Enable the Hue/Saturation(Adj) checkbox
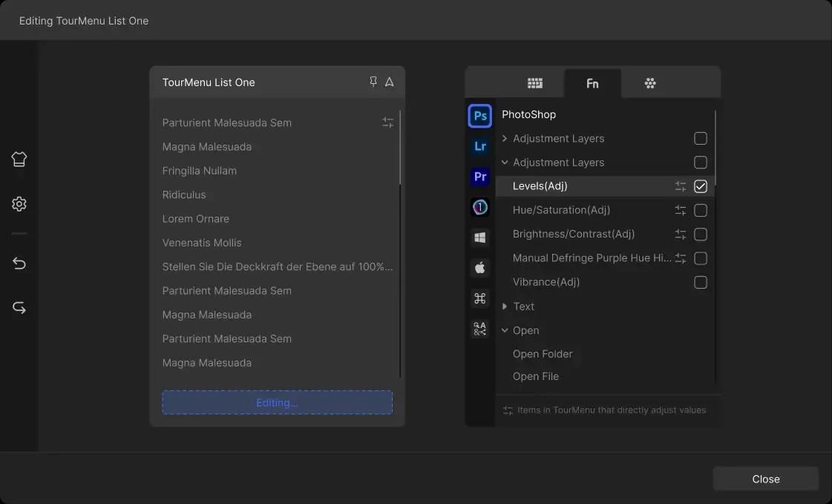The height and width of the screenshot is (504, 832). tap(700, 211)
